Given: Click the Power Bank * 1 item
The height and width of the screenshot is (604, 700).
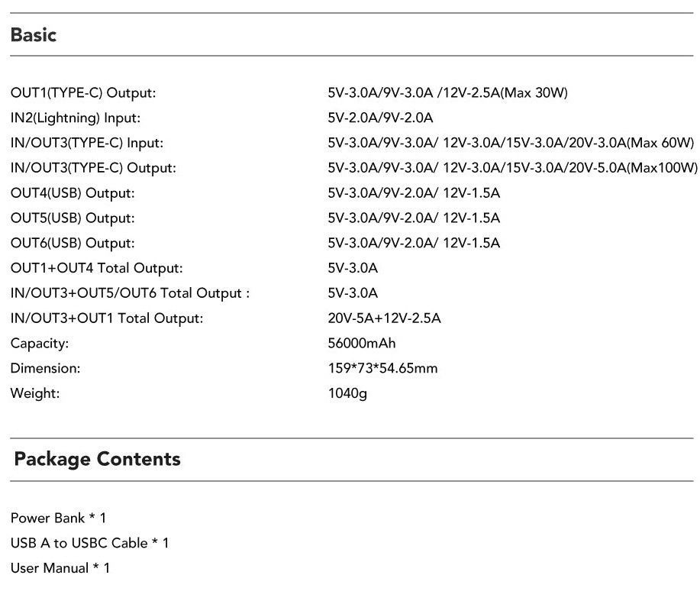Looking at the screenshot, I should [59, 518].
